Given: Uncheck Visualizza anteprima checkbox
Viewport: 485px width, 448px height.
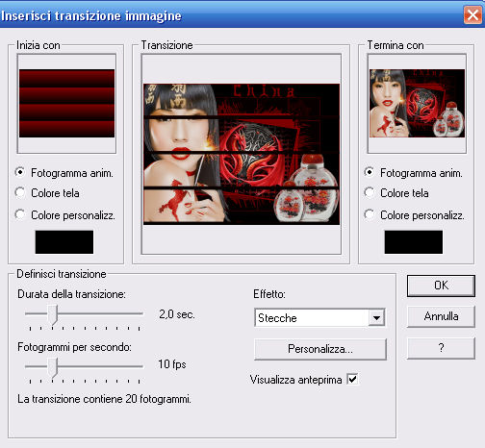Looking at the screenshot, I should point(352,380).
